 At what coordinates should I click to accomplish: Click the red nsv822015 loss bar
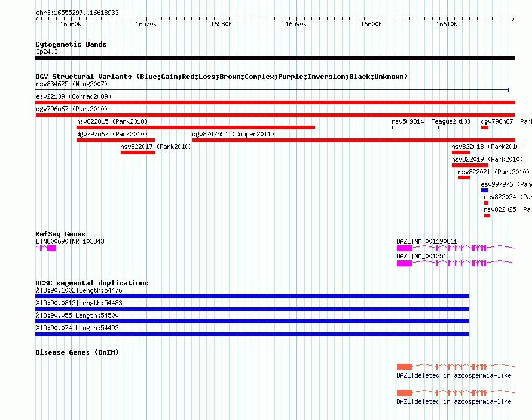[x=196, y=127]
